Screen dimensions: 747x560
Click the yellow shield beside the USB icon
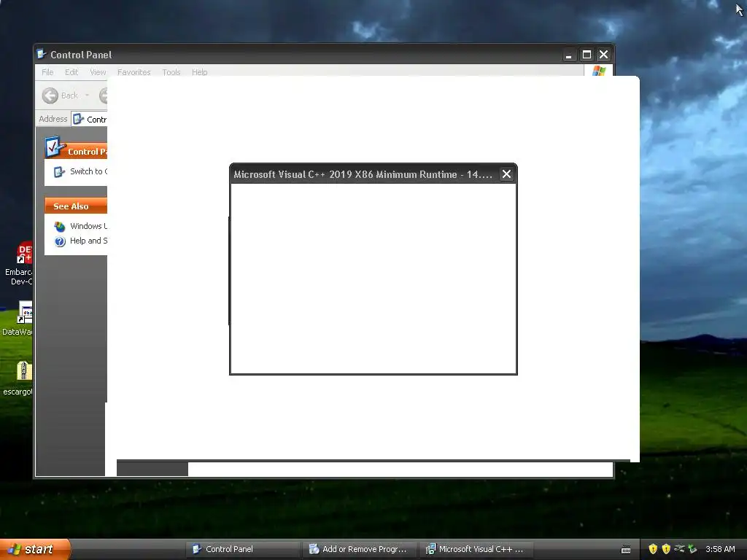(x=666, y=549)
